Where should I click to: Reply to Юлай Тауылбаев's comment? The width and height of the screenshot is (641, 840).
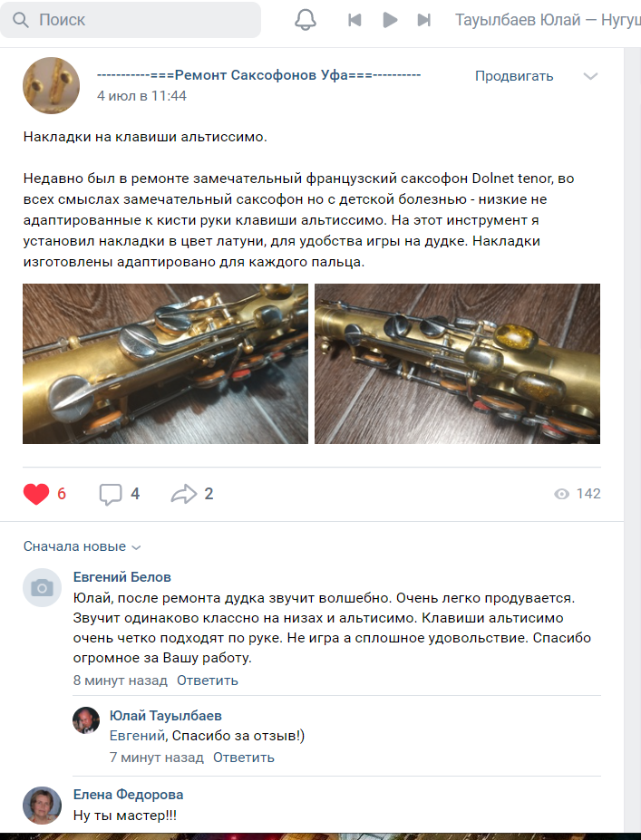tap(244, 758)
